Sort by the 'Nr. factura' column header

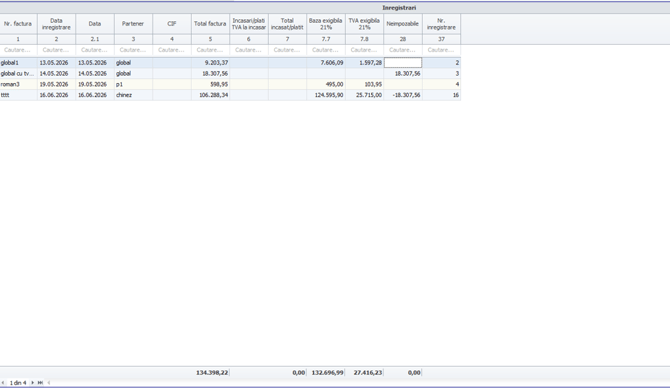(x=18, y=24)
